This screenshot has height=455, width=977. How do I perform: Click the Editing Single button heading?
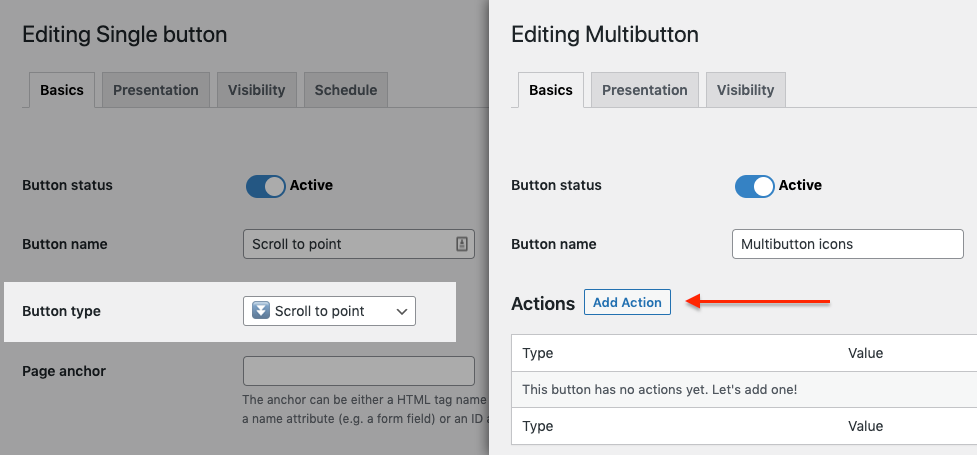point(125,34)
